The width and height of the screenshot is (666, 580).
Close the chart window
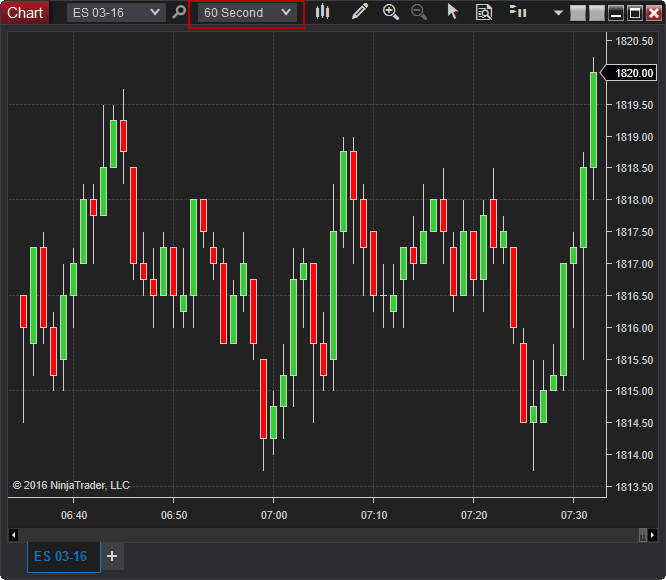[x=654, y=13]
